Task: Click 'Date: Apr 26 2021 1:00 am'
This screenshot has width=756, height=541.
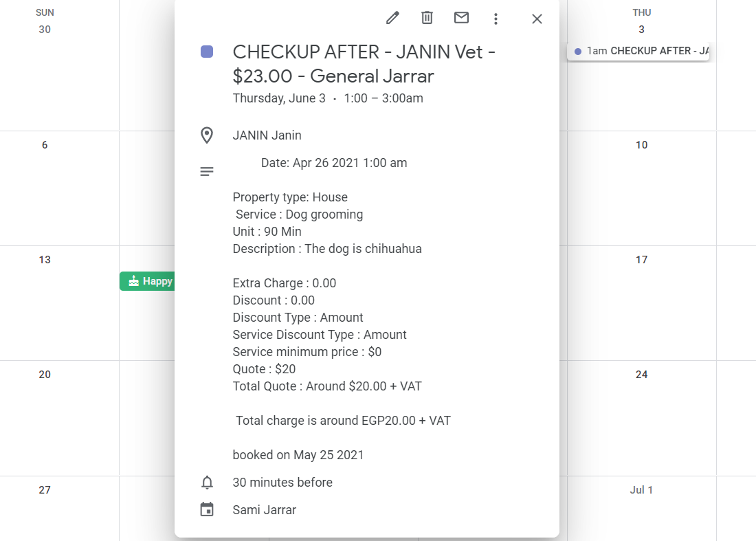Action: (334, 163)
